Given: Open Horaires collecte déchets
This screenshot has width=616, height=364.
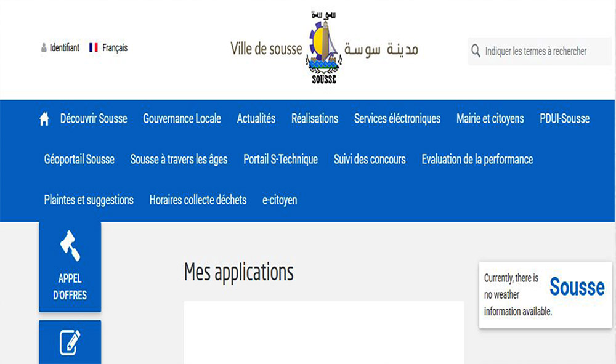Looking at the screenshot, I should tap(198, 200).
